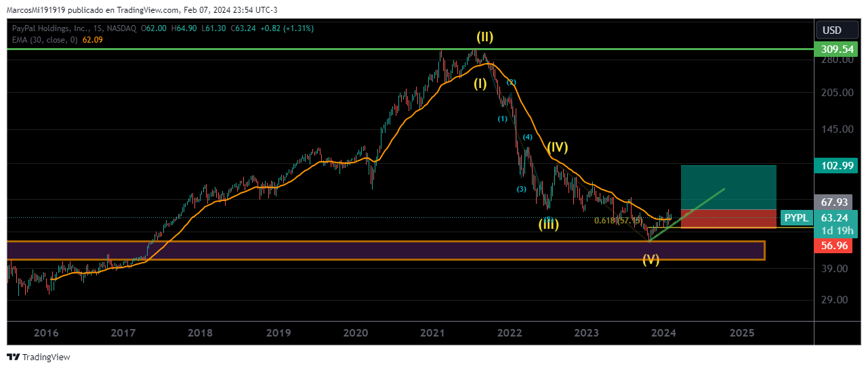
Task: Click the 2020 label on time axis
Action: [x=355, y=333]
